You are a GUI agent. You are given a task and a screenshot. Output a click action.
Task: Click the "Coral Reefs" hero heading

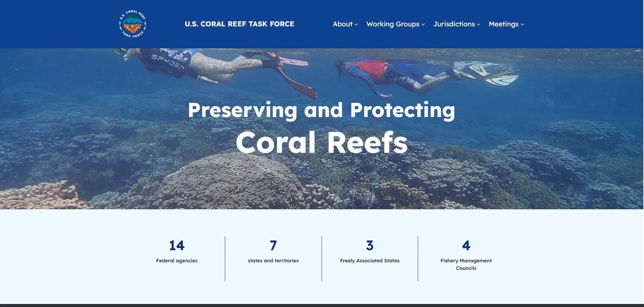tap(322, 142)
